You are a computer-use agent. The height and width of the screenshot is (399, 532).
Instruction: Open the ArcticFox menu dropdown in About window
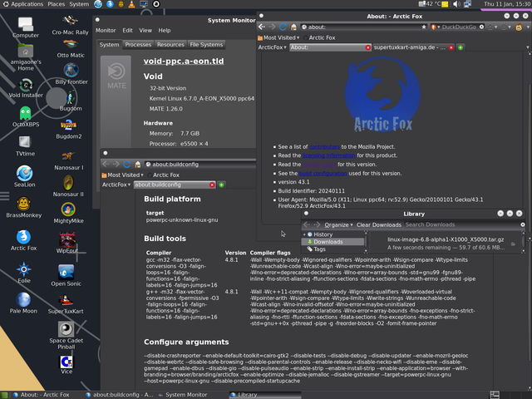[272, 47]
